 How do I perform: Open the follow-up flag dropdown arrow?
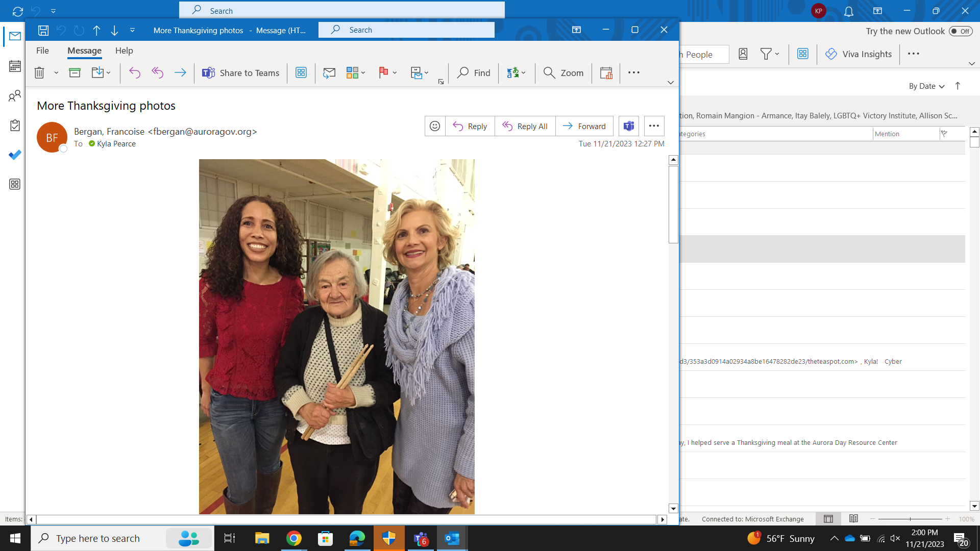point(395,73)
